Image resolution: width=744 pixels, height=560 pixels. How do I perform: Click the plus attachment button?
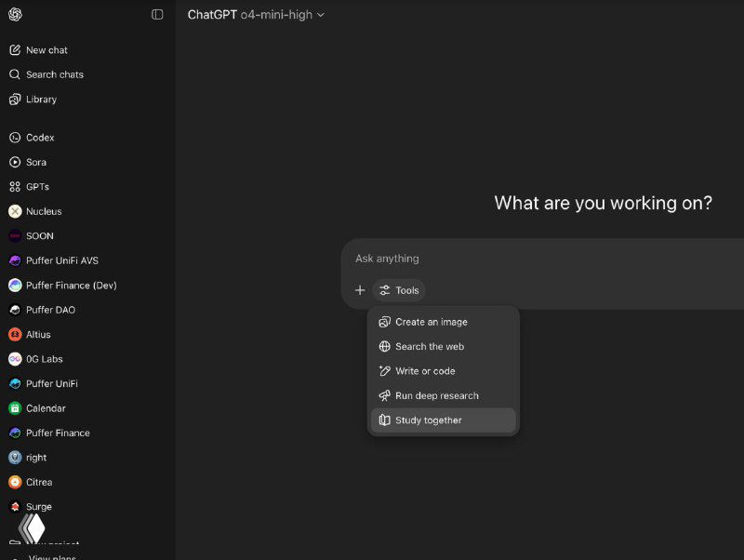[x=360, y=290]
